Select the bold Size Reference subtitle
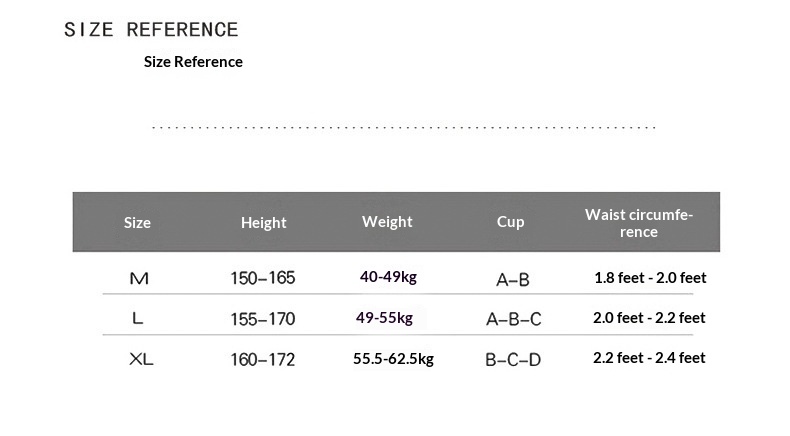 [x=193, y=62]
